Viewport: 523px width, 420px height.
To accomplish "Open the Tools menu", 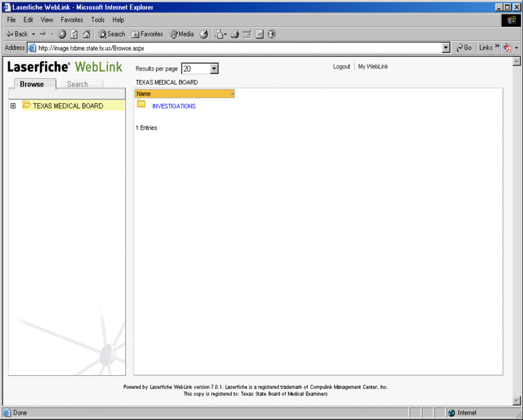I will point(98,20).
